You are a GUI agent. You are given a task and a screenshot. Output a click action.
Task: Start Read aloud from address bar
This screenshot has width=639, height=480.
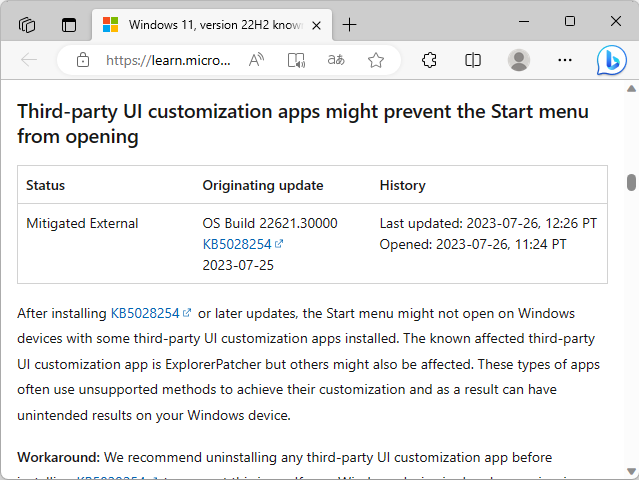(256, 60)
